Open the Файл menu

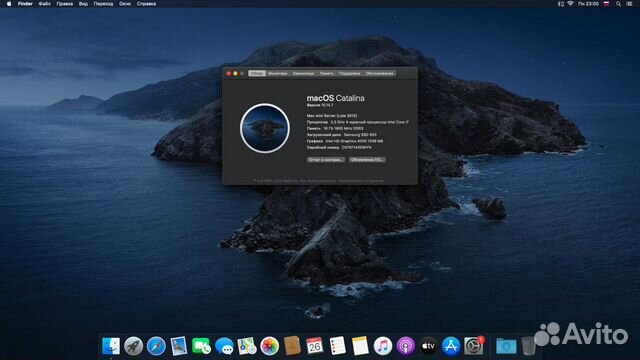click(x=44, y=4)
